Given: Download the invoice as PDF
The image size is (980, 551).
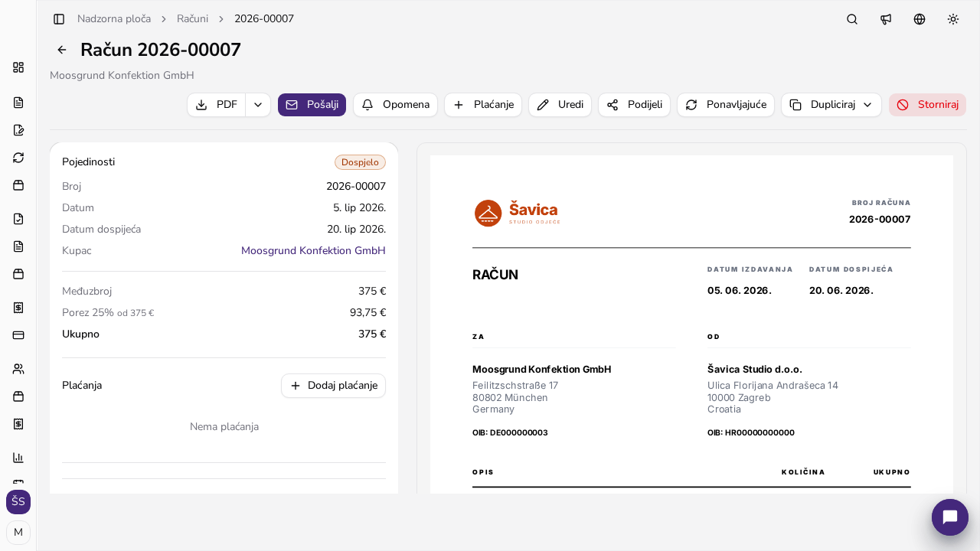Looking at the screenshot, I should coord(217,105).
